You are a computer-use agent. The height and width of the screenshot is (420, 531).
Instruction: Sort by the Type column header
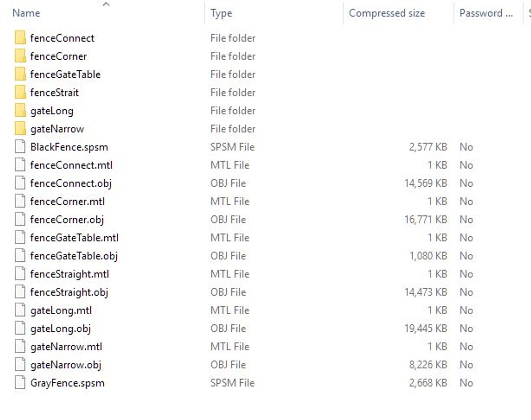[221, 13]
